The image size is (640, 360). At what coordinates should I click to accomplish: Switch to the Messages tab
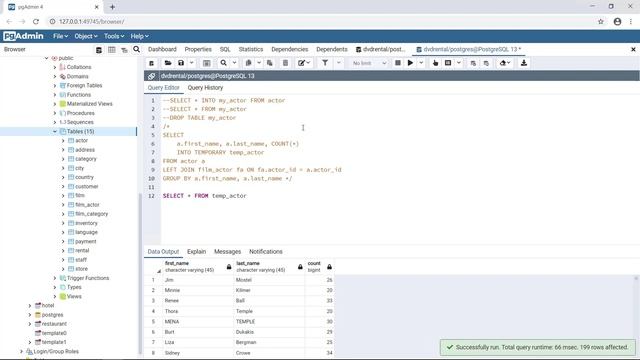point(227,251)
